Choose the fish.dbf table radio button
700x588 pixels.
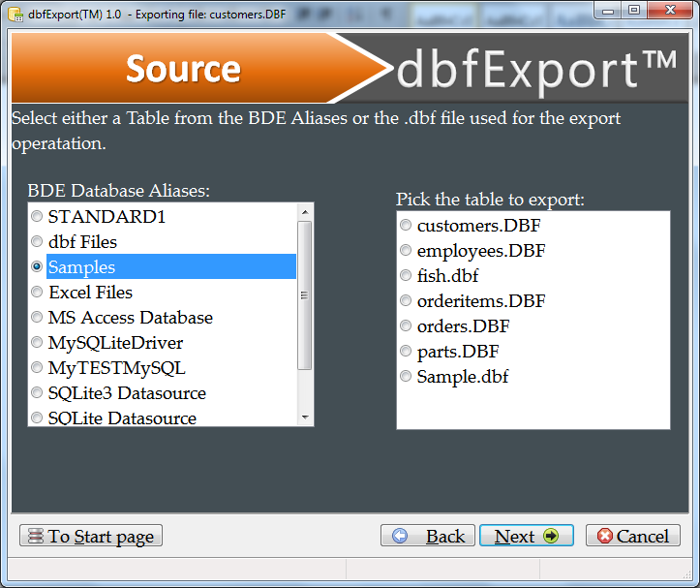click(406, 275)
